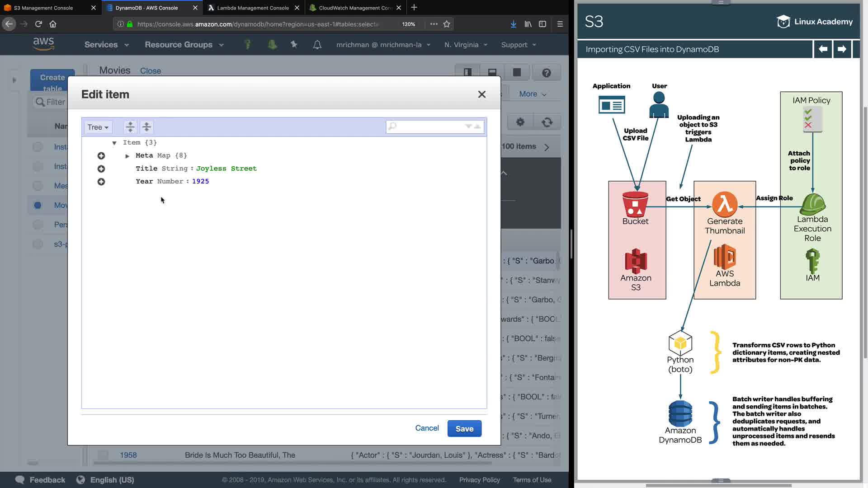Check the 1958 movie row checkbox
The image size is (868, 488).
coord(103,455)
